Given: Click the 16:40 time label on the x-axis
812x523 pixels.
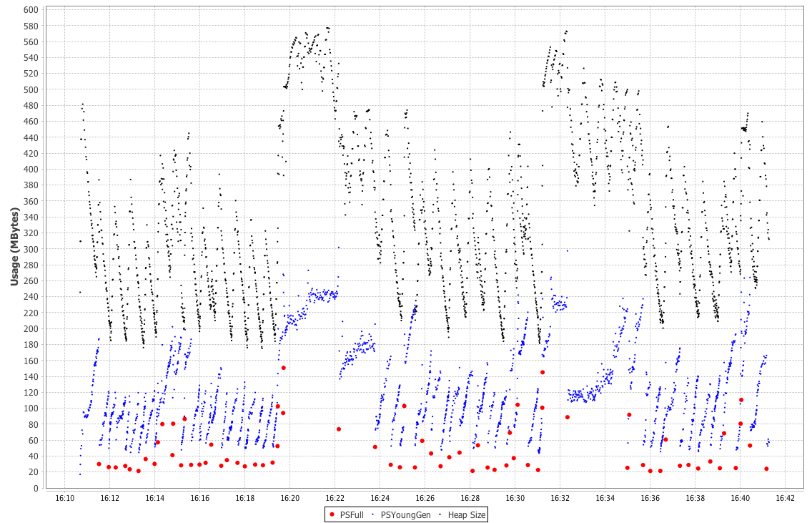Looking at the screenshot, I should (741, 499).
